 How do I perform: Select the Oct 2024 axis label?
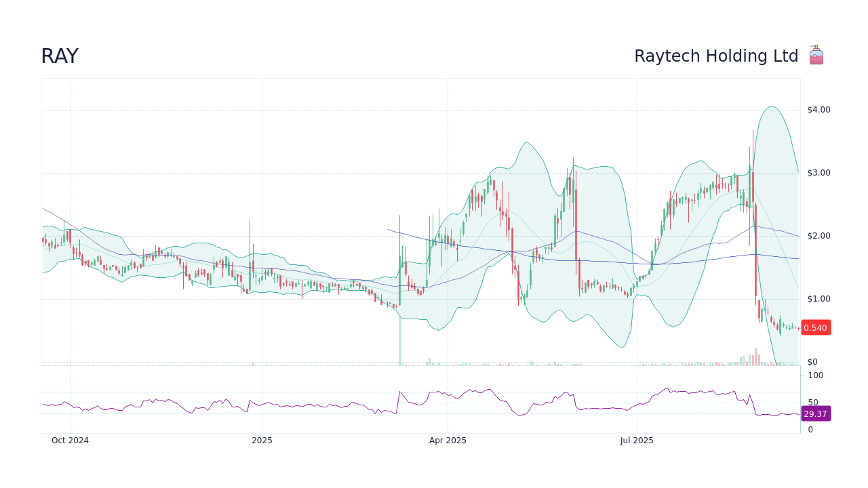(70, 441)
